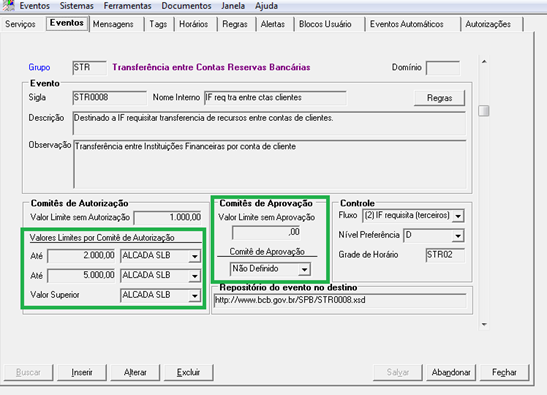Click the Buscar button
547x395 pixels.
click(x=28, y=373)
